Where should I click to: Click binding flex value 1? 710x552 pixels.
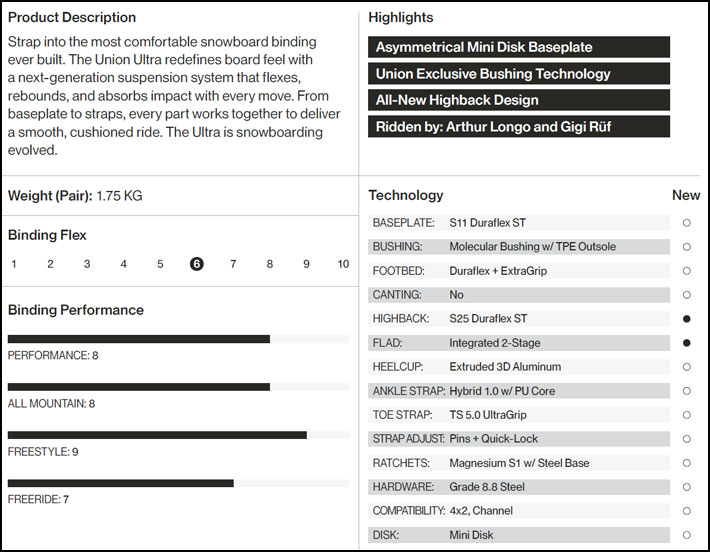pos(14,264)
